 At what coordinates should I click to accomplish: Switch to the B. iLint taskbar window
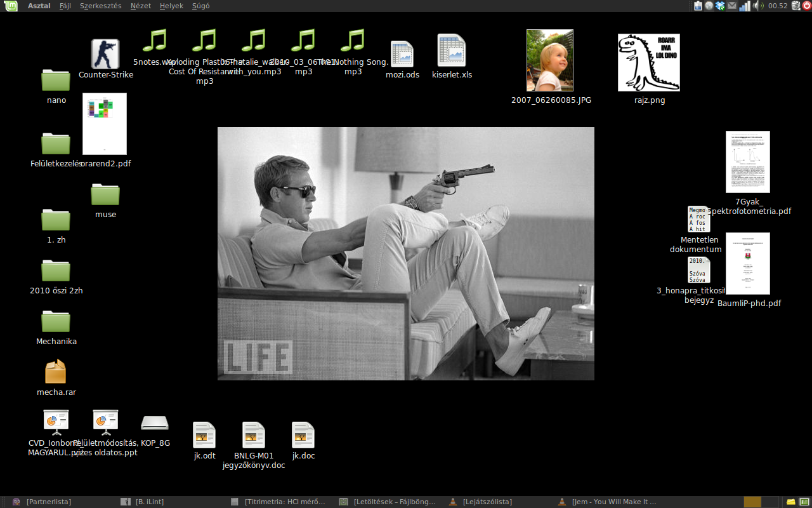[x=173, y=502]
